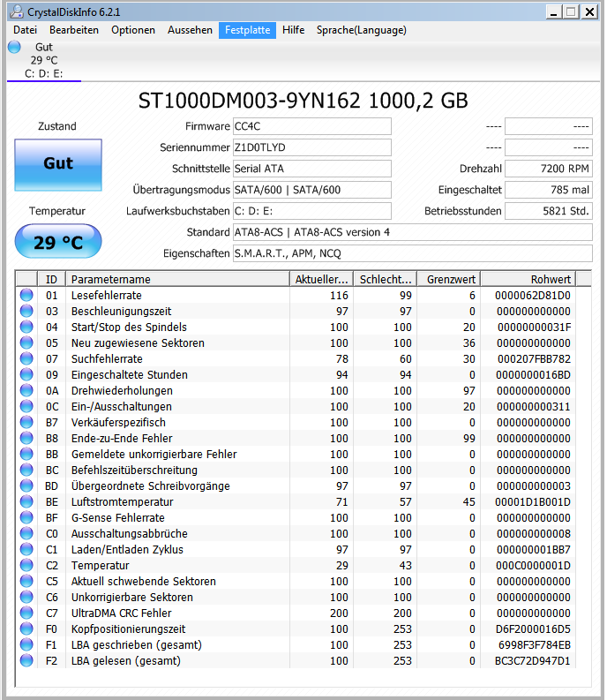
Task: Click the status orb for Verkäuferspezifisch
Action: pos(26,422)
